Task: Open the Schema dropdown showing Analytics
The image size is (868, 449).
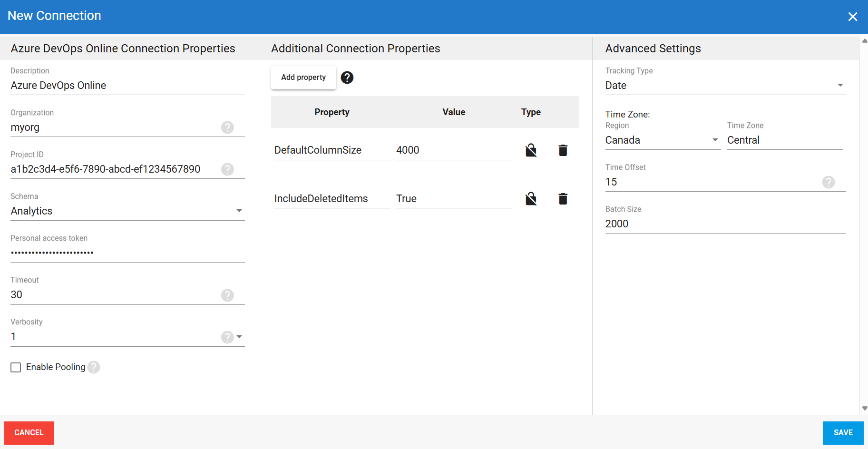Action: pyautogui.click(x=127, y=211)
